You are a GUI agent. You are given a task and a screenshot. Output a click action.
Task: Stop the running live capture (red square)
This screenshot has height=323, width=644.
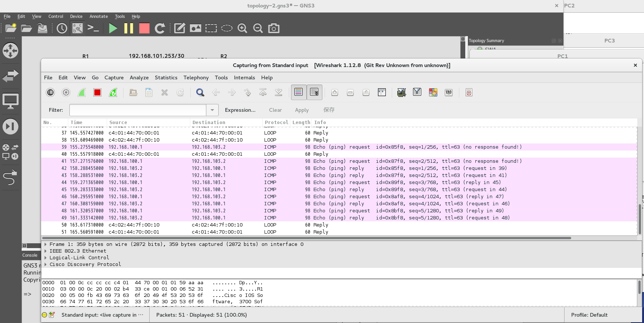tap(97, 93)
